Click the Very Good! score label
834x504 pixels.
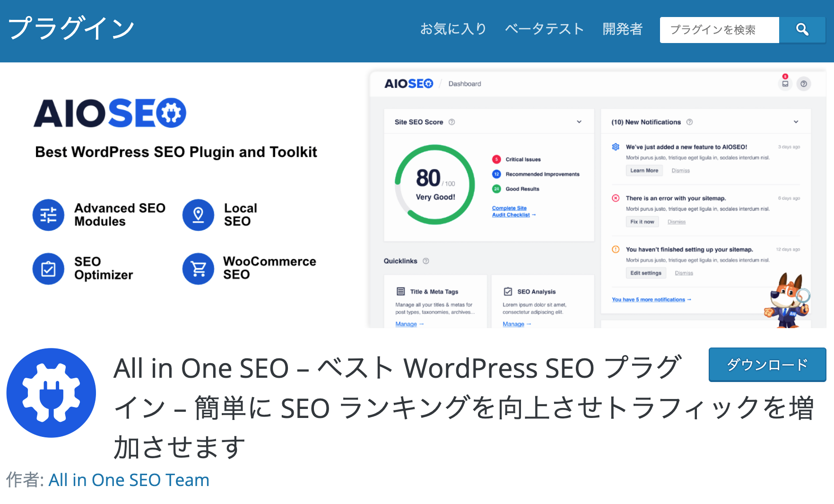point(435,197)
